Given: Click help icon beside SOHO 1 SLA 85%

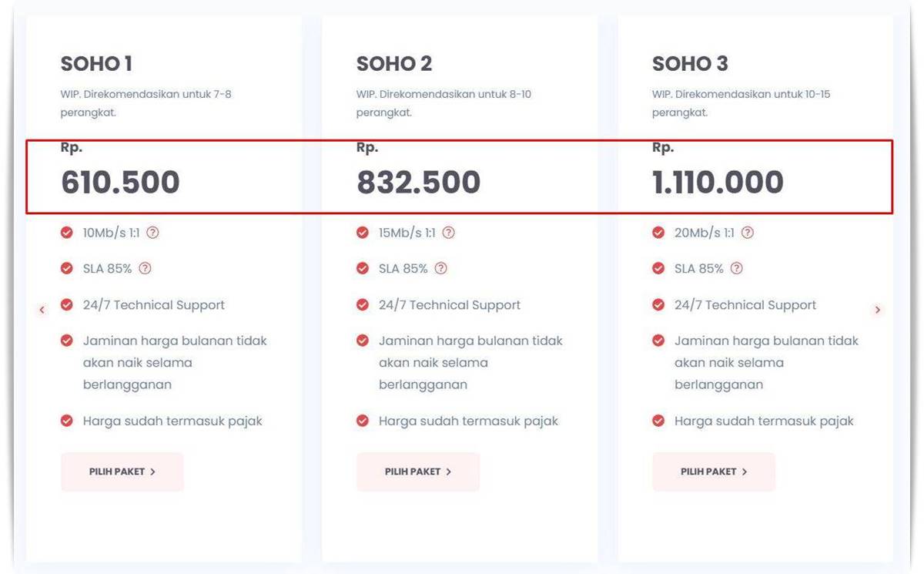Looking at the screenshot, I should click(x=145, y=269).
